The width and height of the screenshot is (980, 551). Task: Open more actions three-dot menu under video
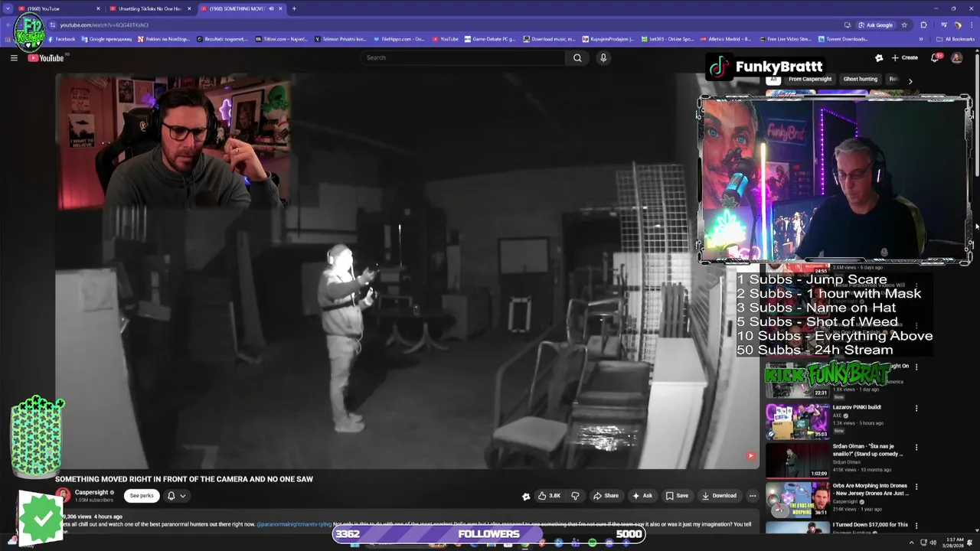pos(753,496)
